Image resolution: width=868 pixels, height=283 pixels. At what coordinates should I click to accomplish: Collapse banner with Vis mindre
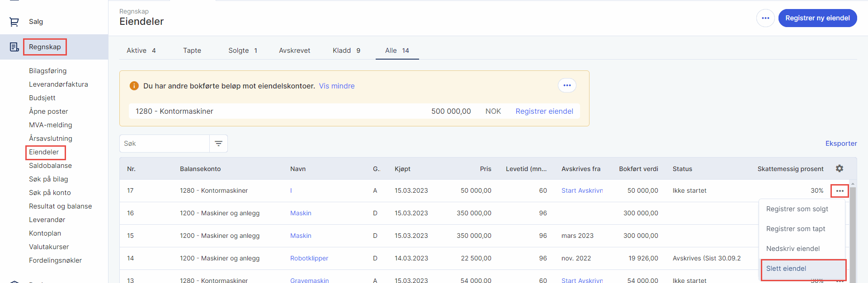click(x=336, y=86)
